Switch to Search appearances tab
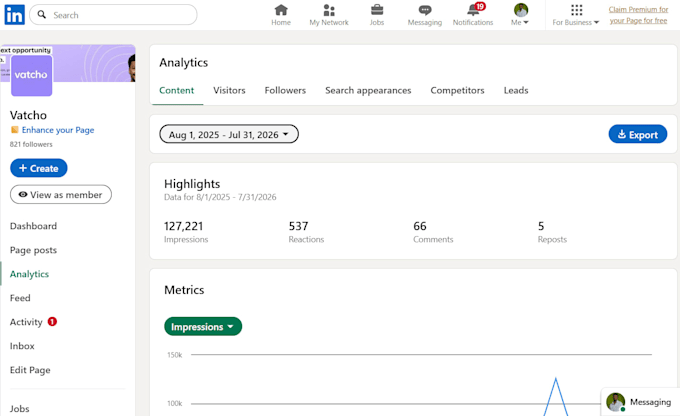Viewport: 680px width, 416px height. point(368,90)
